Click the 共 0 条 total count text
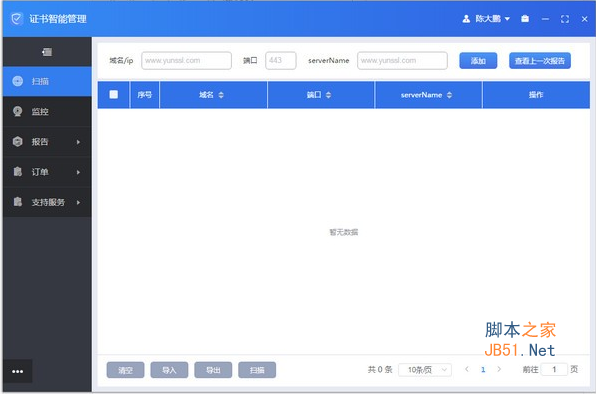This screenshot has width=596, height=394. [380, 369]
